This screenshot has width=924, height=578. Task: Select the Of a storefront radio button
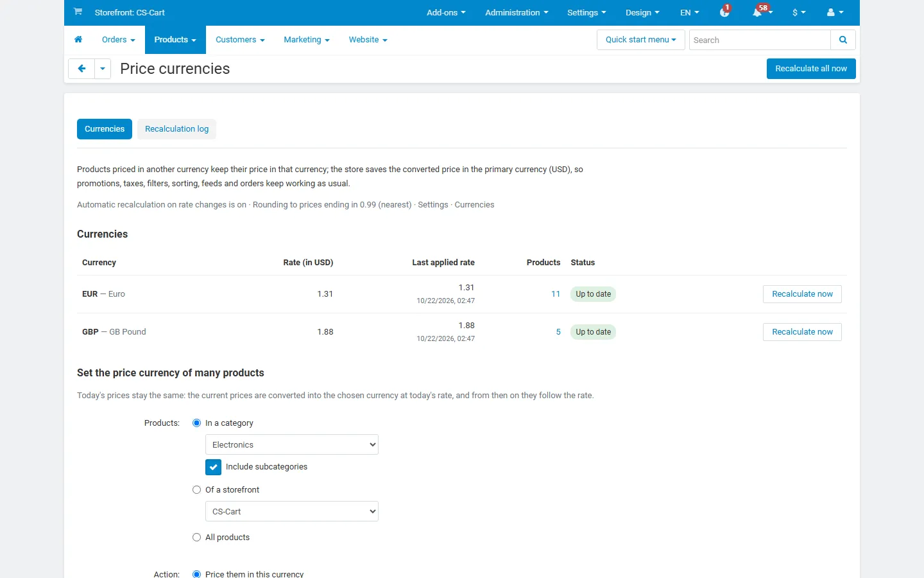(x=197, y=490)
